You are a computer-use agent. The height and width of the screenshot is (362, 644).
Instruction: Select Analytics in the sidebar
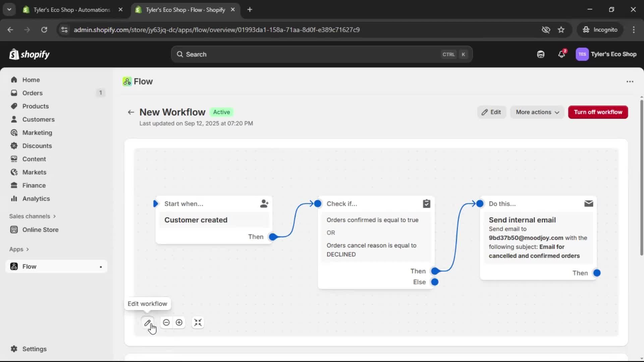point(36,198)
